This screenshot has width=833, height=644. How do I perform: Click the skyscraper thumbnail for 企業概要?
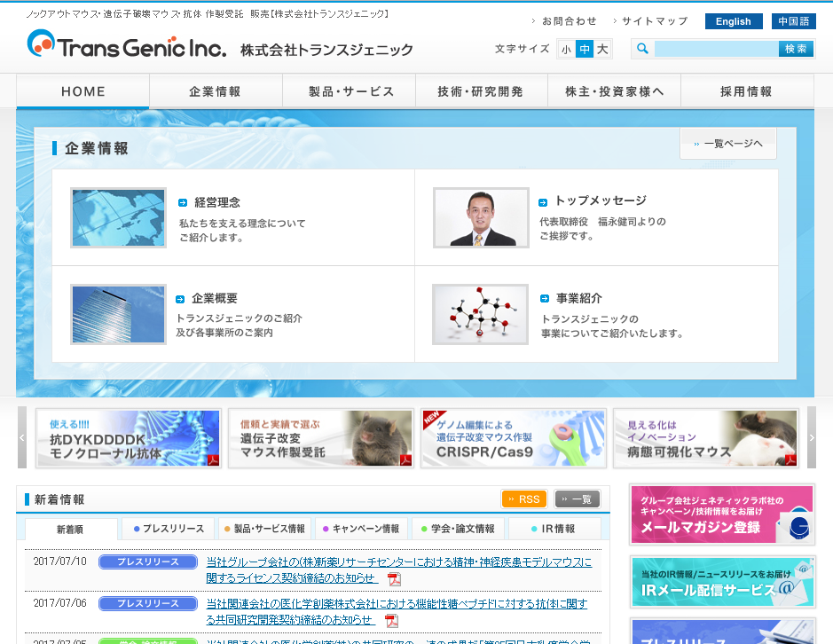click(x=119, y=315)
